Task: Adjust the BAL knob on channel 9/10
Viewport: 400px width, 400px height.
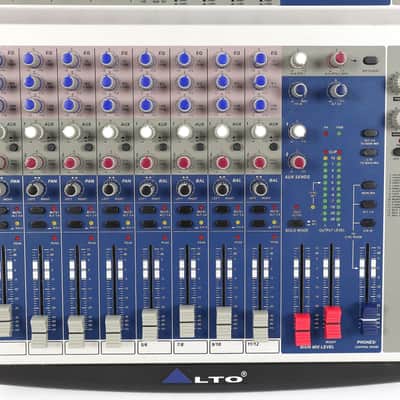Action: (222, 189)
